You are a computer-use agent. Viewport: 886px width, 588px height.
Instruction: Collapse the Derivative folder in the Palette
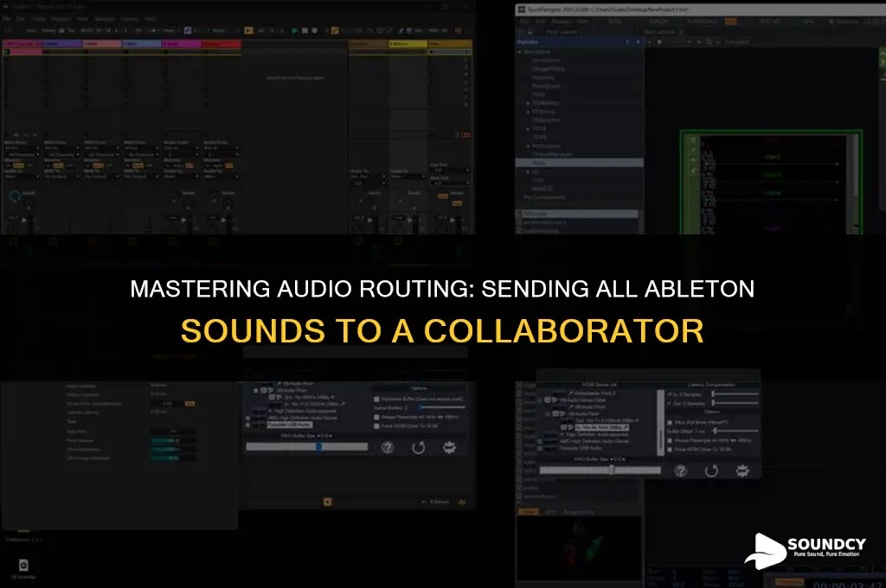tap(520, 52)
